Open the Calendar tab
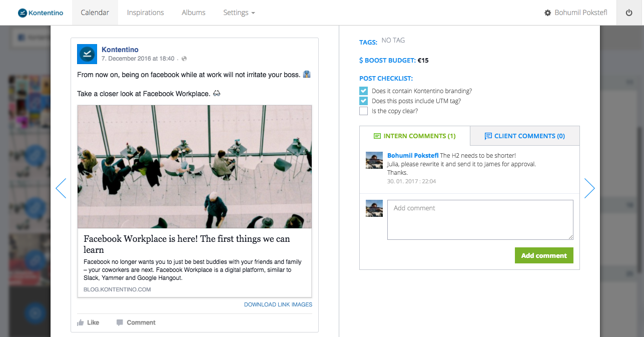644x337 pixels. [95, 13]
